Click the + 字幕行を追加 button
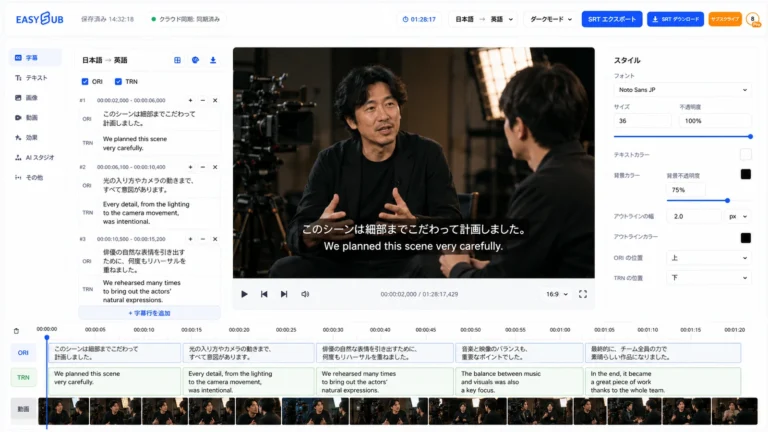 [149, 313]
